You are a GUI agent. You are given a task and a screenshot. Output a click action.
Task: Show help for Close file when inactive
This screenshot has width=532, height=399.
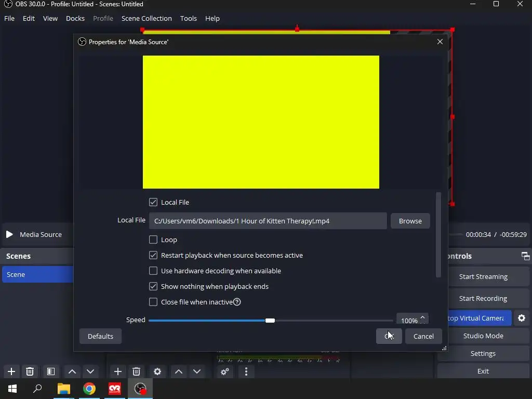pos(237,302)
